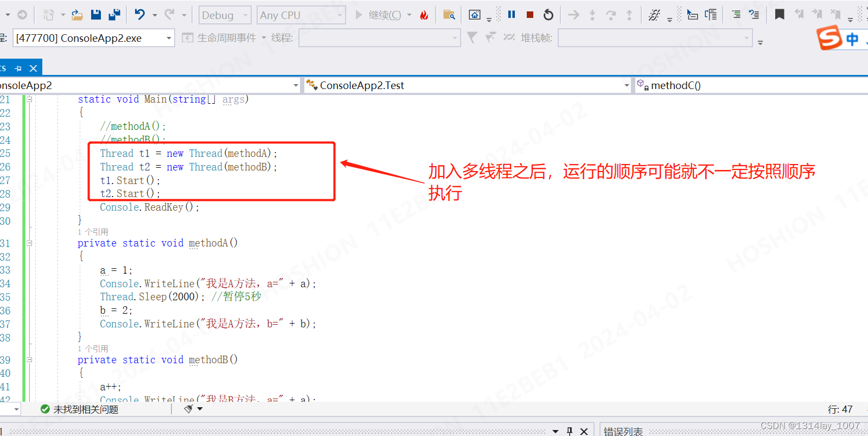Click the bracket-and-lines icon before the indent icons

pyautogui.click(x=711, y=15)
